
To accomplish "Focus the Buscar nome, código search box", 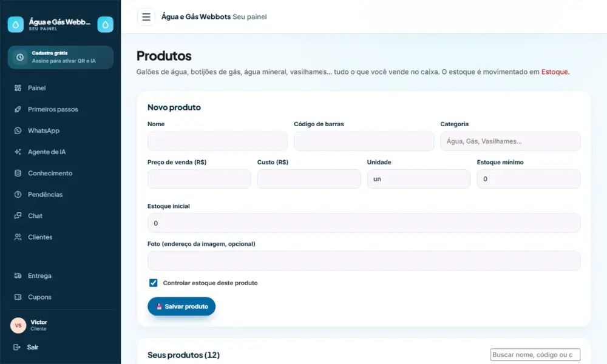I will pyautogui.click(x=535, y=355).
